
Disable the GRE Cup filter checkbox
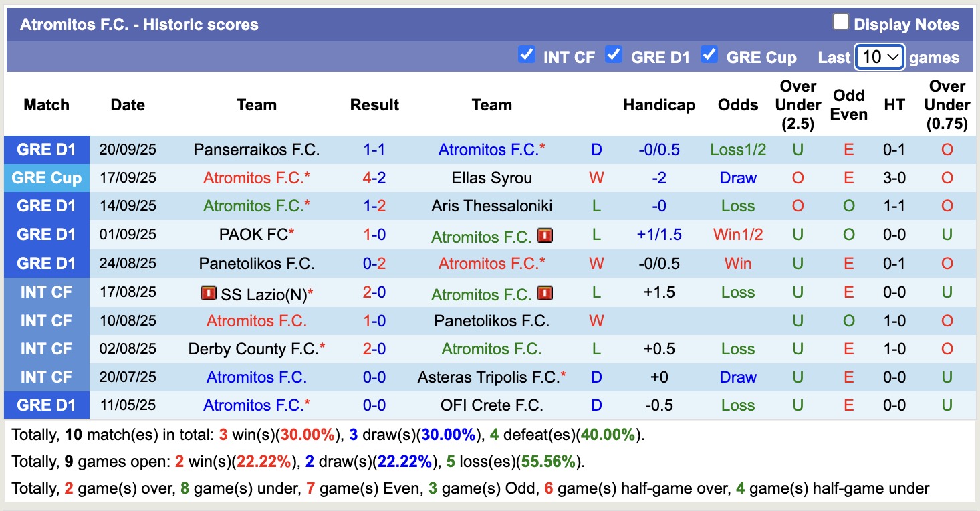709,57
